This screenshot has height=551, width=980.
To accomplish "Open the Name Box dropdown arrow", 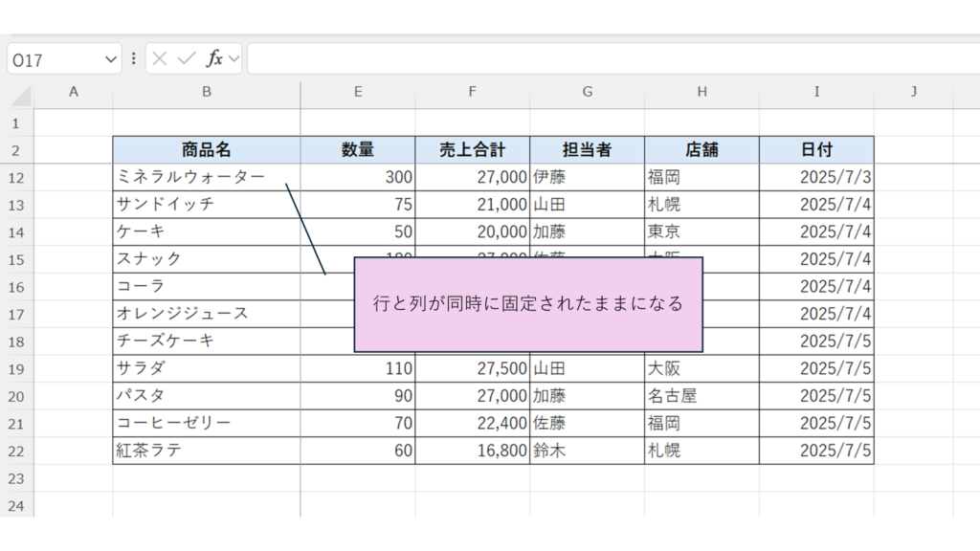I will [111, 59].
